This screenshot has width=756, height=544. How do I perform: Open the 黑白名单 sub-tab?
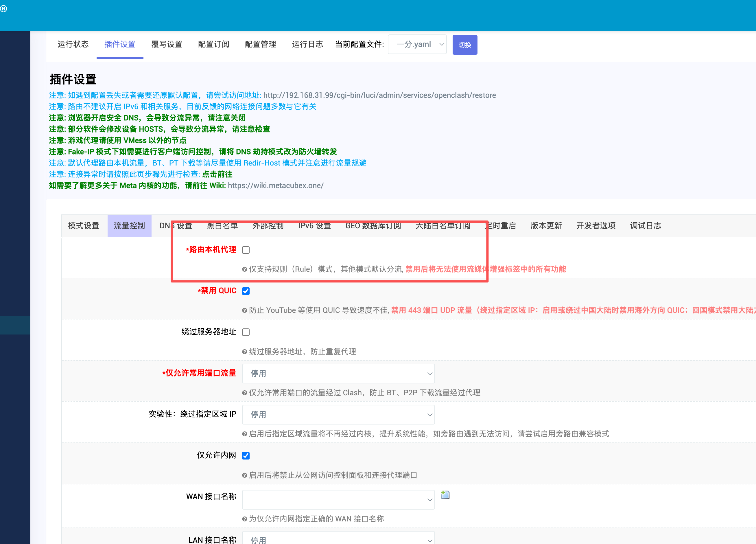click(x=222, y=226)
